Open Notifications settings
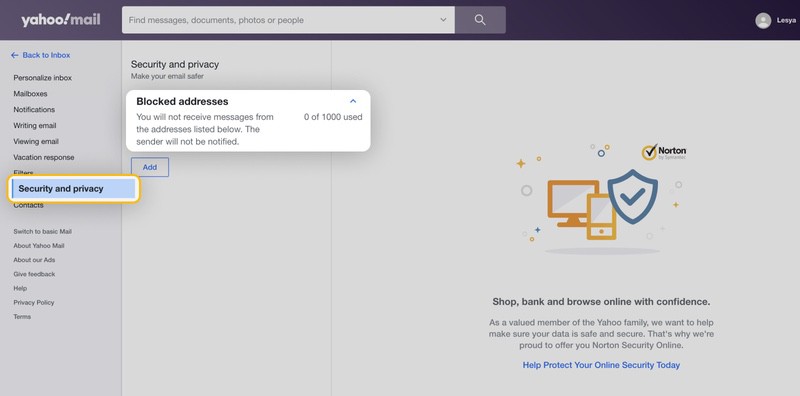This screenshot has height=396, width=800. coord(34,110)
